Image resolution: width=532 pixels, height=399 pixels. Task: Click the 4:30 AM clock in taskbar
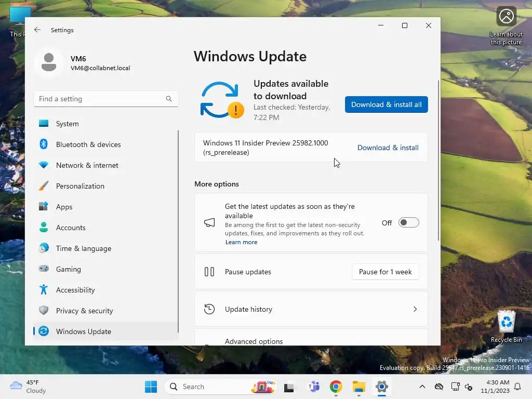495,387
